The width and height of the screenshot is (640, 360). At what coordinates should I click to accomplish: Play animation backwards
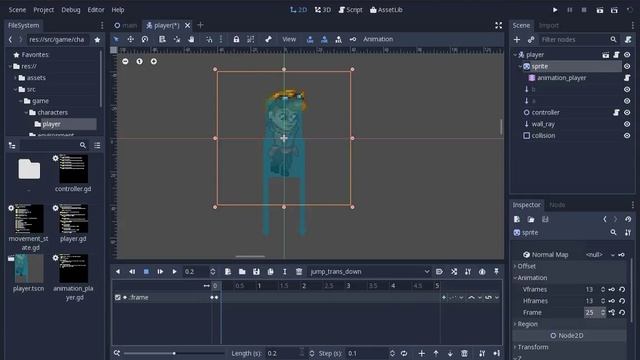[x=118, y=271]
